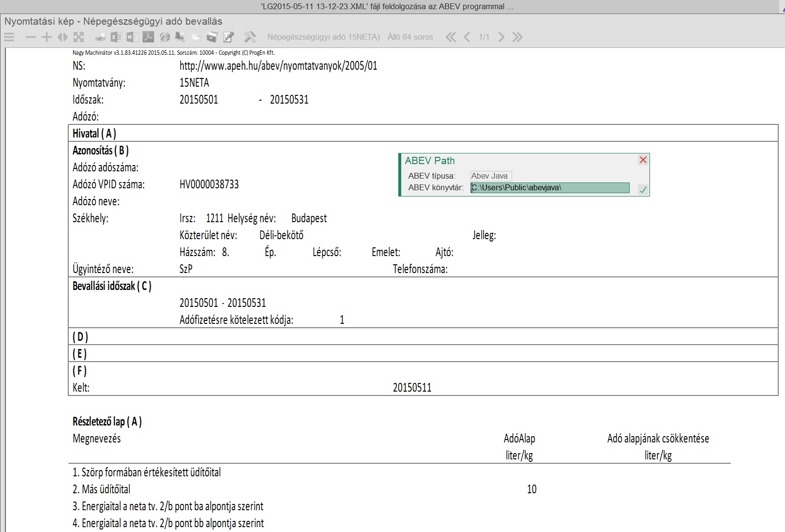Click the email envelope icon
Image resolution: width=785 pixels, height=532 pixels.
click(x=196, y=37)
